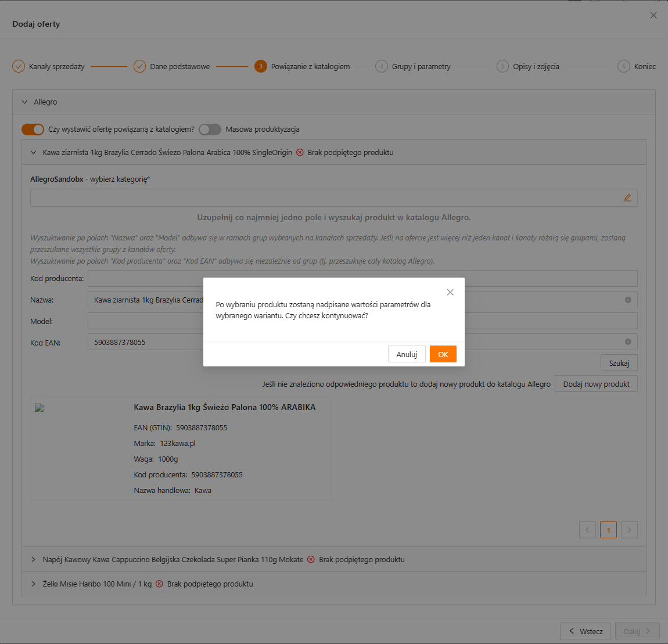
Task: Click Anuluj to cancel the dialog
Action: [x=407, y=354]
